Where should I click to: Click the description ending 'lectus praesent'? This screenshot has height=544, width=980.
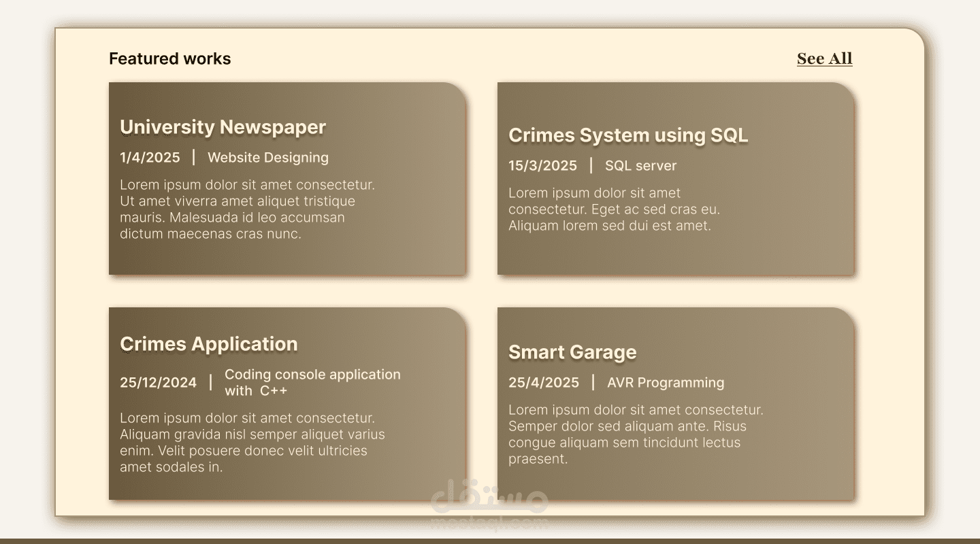click(636, 435)
